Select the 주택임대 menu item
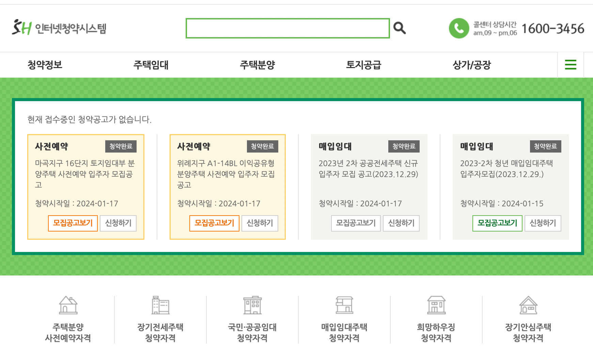The height and width of the screenshot is (364, 593). (151, 65)
